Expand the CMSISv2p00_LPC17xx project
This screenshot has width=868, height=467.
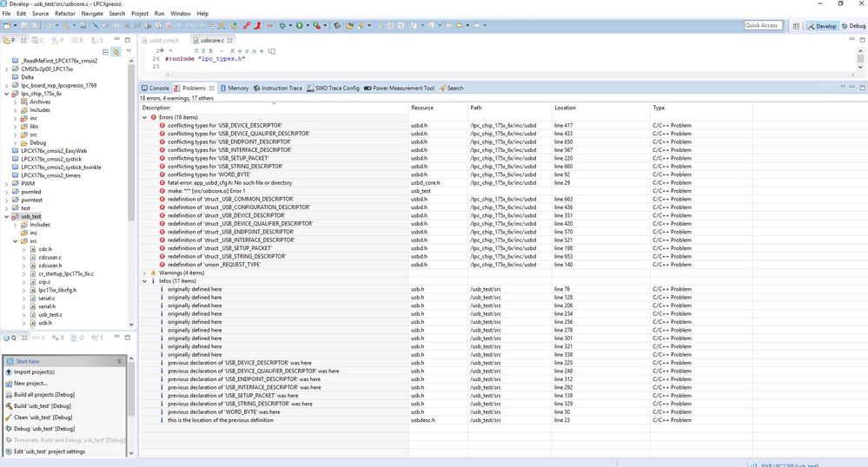pyautogui.click(x=7, y=69)
